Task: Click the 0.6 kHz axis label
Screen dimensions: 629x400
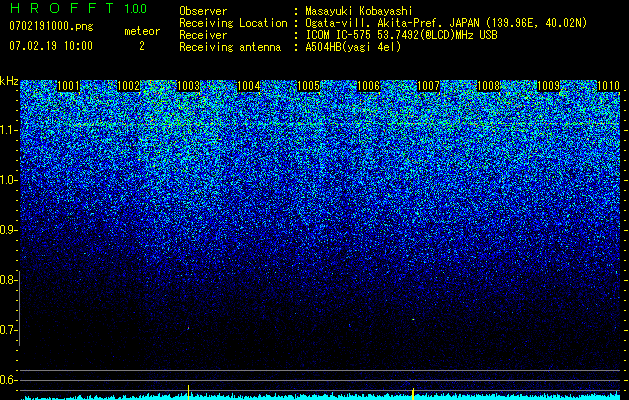Action: point(7,380)
